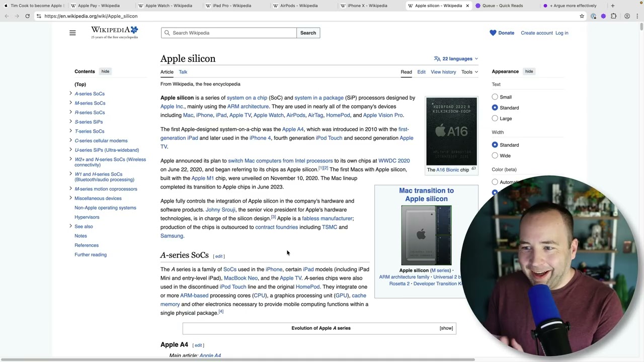Edit the A-series SoCs section
This screenshot has height=362, width=644.
pyautogui.click(x=219, y=256)
